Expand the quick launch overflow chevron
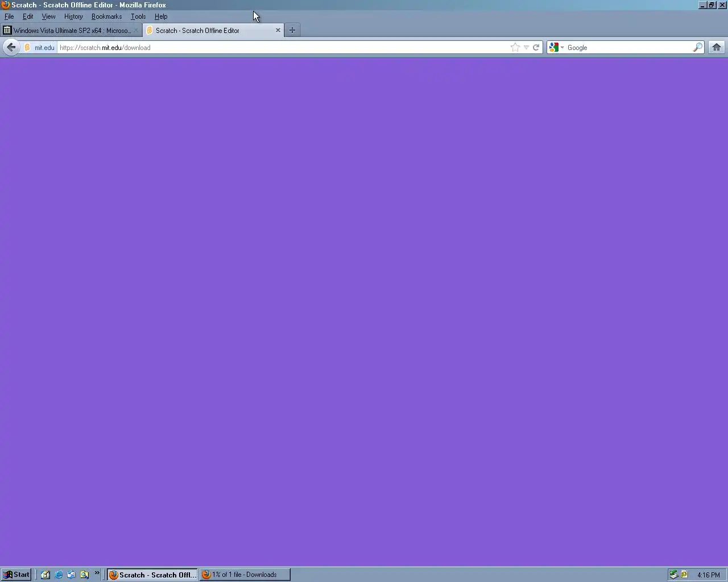728x582 pixels. pos(97,573)
